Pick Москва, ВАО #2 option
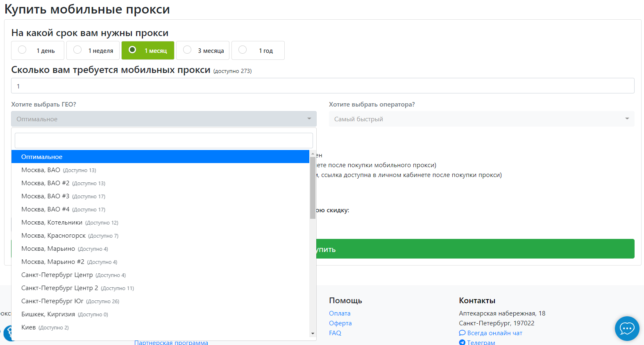644x345 pixels. click(x=160, y=183)
